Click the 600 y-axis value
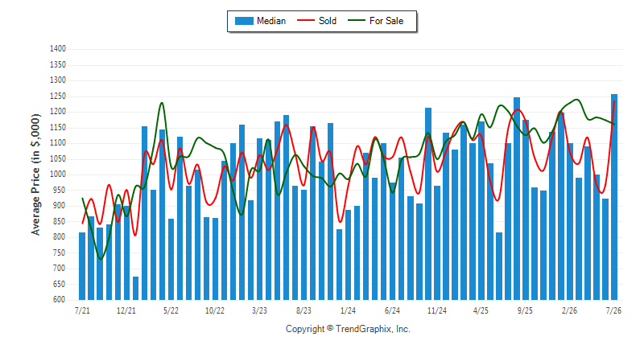 (60, 299)
